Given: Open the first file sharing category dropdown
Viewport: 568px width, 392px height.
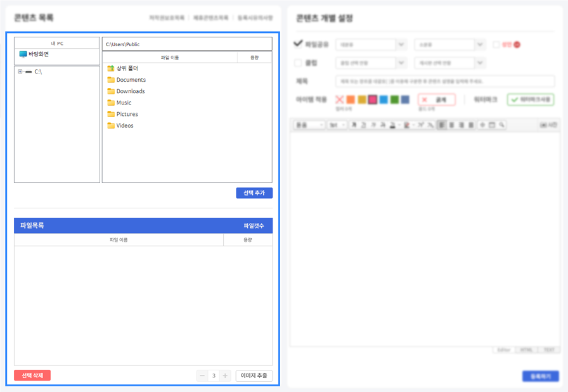Looking at the screenshot, I should coord(371,44).
